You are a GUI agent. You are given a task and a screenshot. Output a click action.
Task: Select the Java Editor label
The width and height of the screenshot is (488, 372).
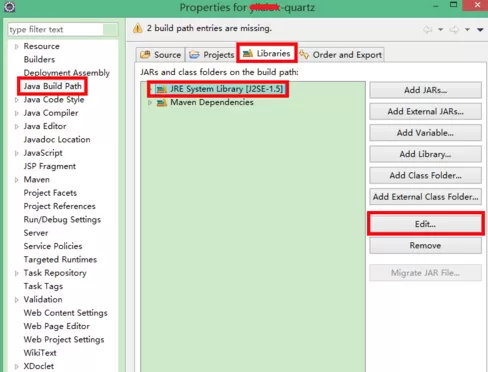point(45,126)
